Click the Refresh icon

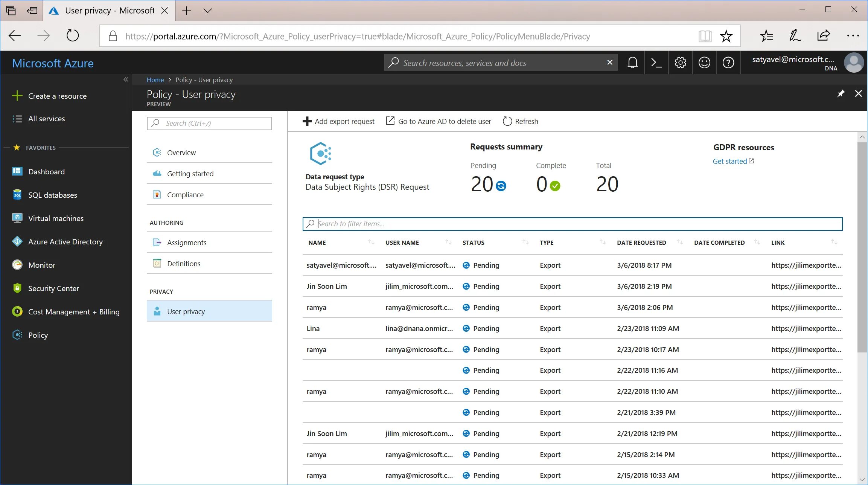pyautogui.click(x=507, y=121)
